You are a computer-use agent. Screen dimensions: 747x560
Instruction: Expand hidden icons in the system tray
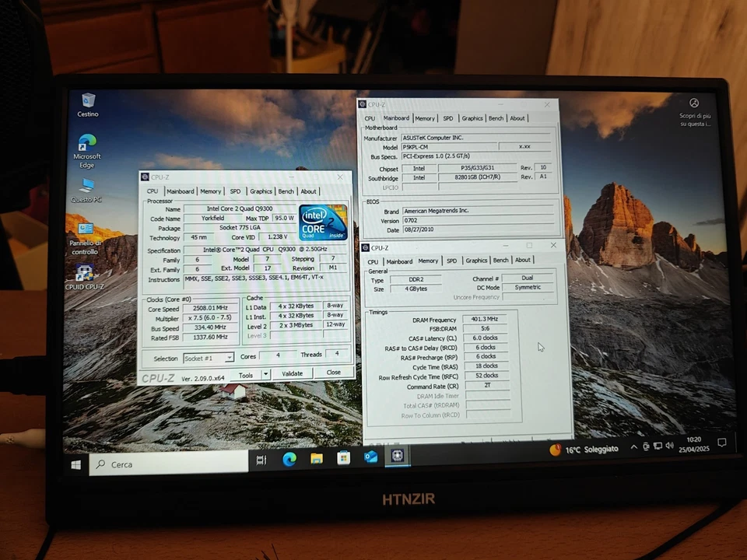pos(634,448)
